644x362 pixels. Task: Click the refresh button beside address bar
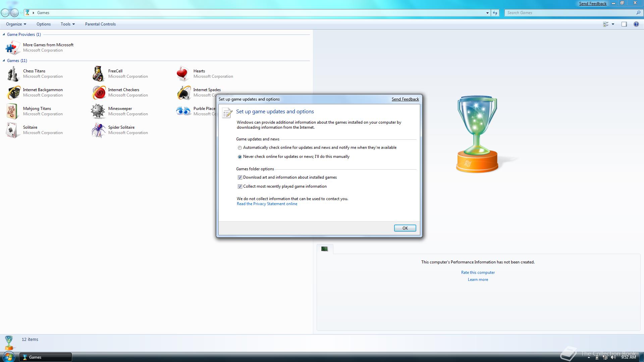pos(495,13)
